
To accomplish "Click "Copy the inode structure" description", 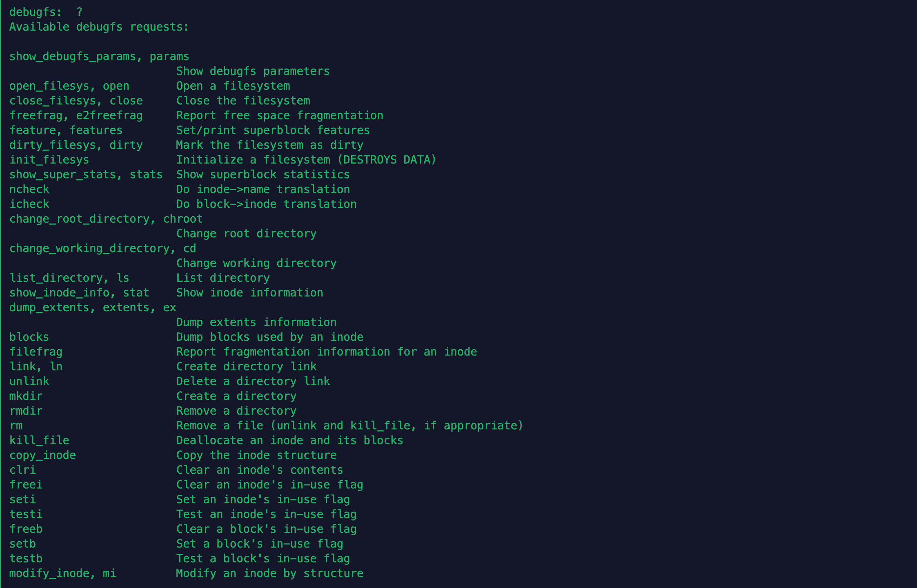I will pos(256,455).
